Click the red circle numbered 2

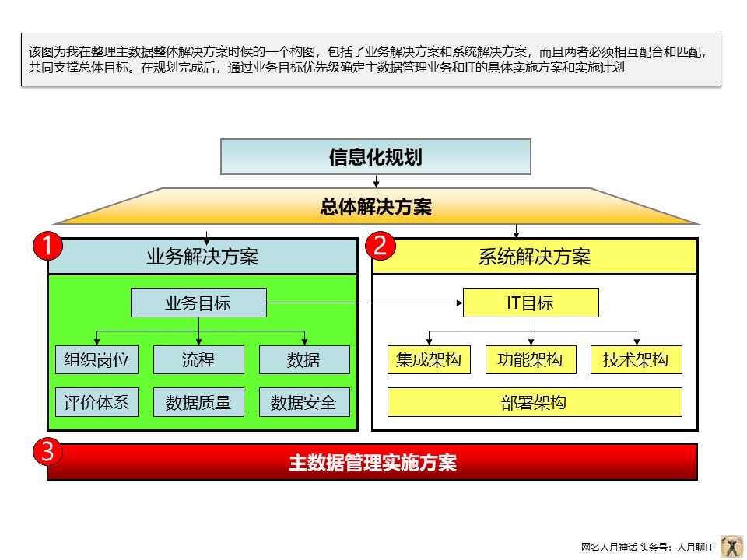pyautogui.click(x=381, y=247)
